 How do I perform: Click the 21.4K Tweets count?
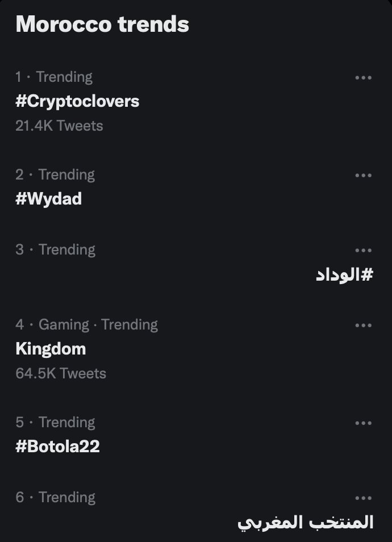coord(59,126)
